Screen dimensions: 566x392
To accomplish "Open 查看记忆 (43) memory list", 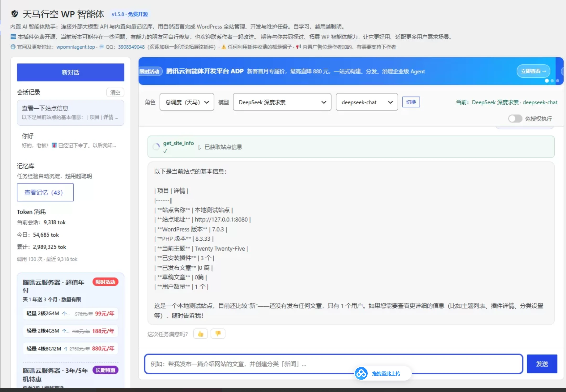I will [45, 193].
